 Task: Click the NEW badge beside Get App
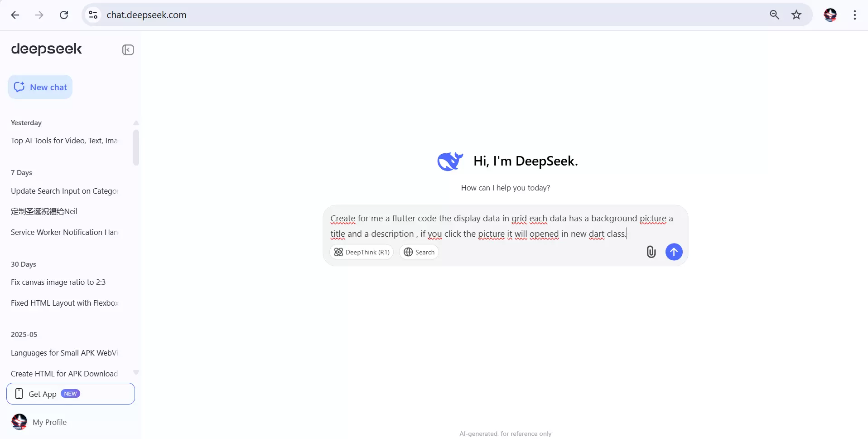pyautogui.click(x=70, y=394)
